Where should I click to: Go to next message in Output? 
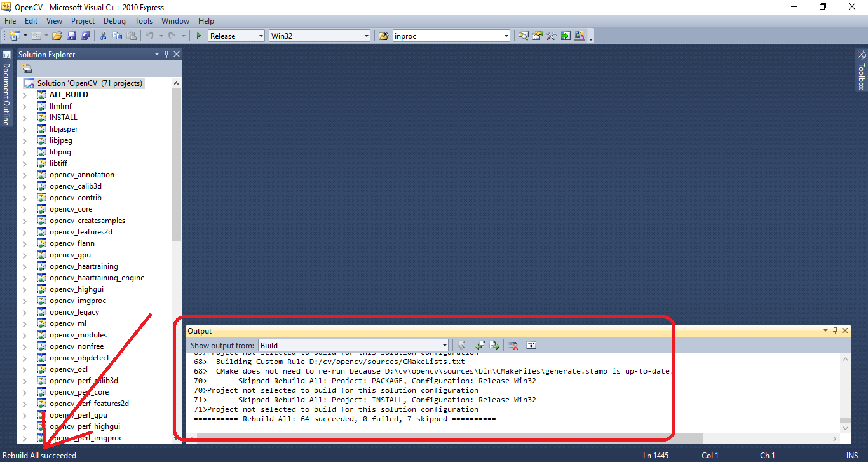pyautogui.click(x=494, y=345)
